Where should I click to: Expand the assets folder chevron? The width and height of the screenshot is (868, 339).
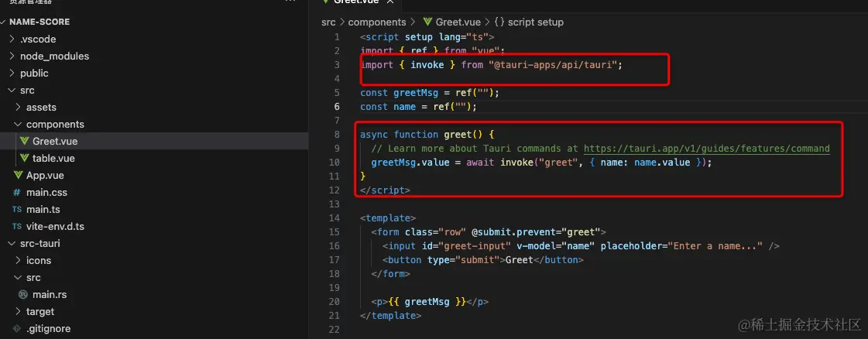click(x=19, y=108)
